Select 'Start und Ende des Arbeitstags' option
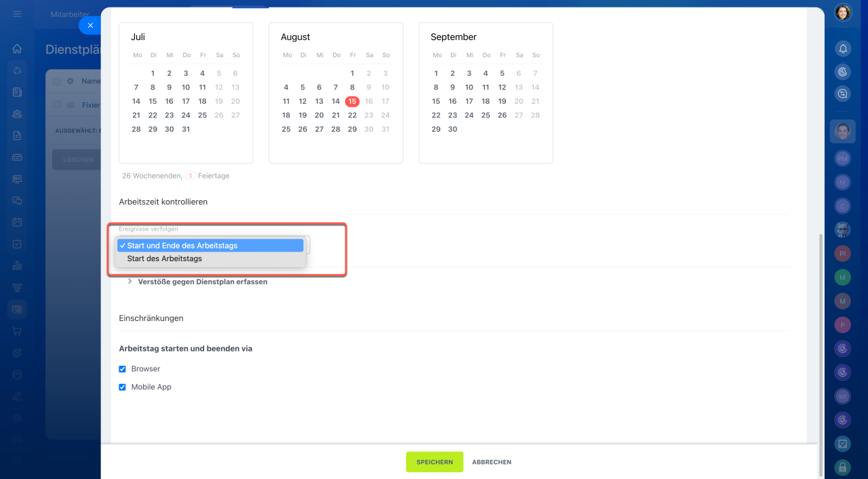 (x=210, y=246)
